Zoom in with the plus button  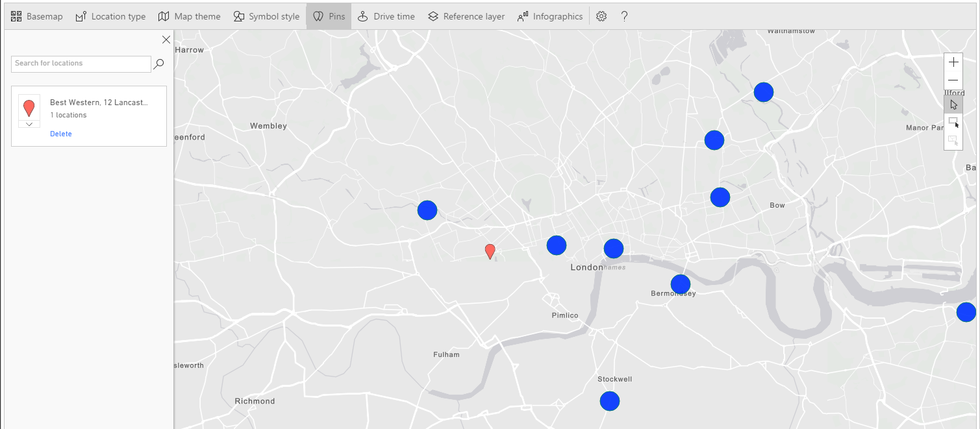coord(953,62)
